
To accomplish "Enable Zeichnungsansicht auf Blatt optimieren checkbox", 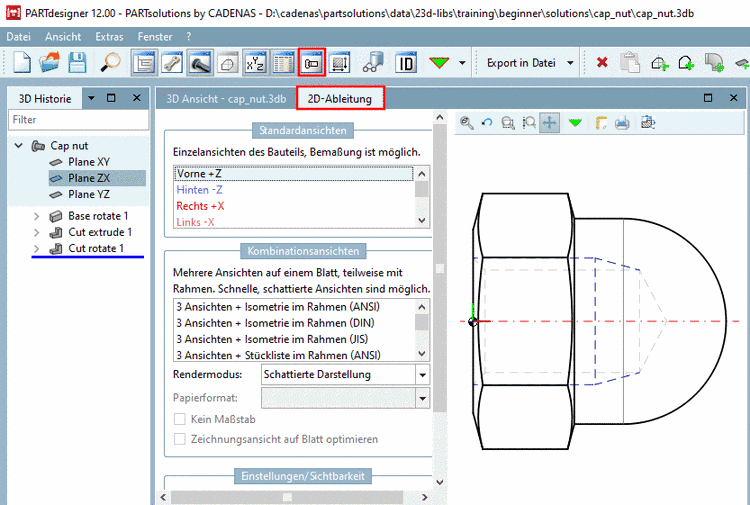I will 181,439.
